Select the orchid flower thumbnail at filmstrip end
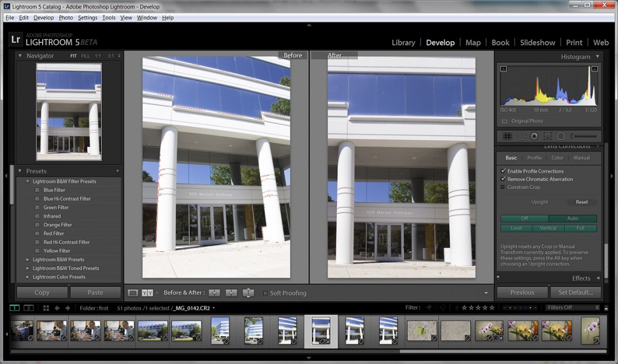The height and width of the screenshot is (364, 618). point(590,330)
